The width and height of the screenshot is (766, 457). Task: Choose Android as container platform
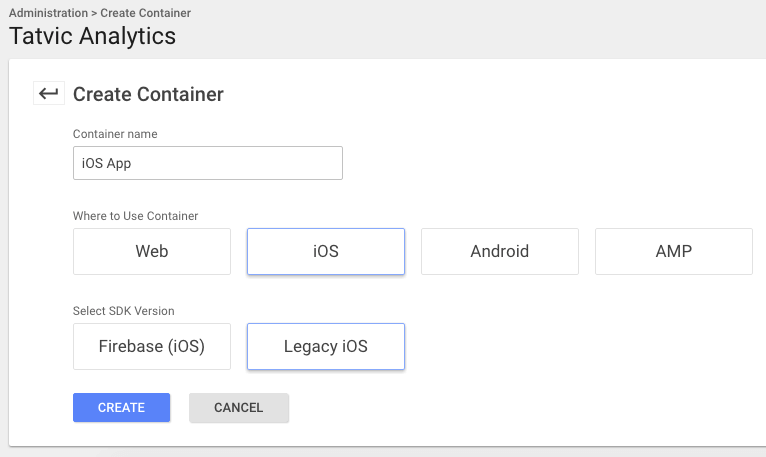click(500, 251)
